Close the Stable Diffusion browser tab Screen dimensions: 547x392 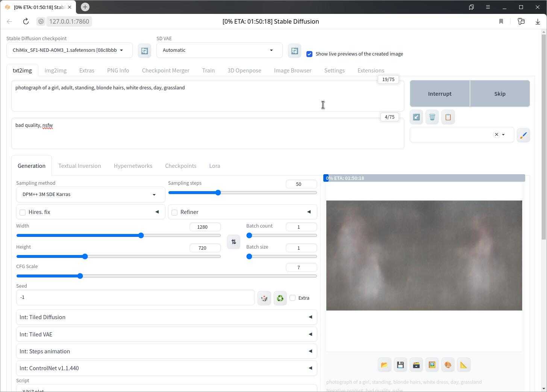pos(70,7)
